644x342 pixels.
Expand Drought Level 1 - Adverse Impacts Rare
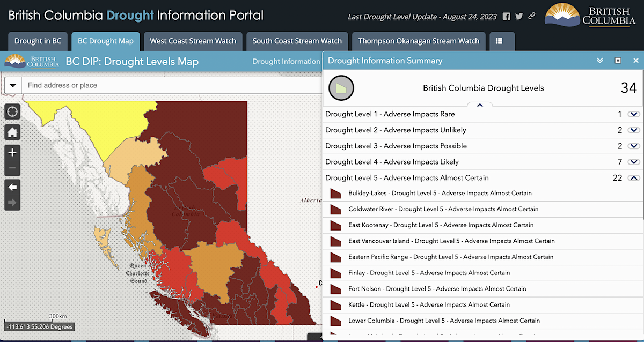634,114
